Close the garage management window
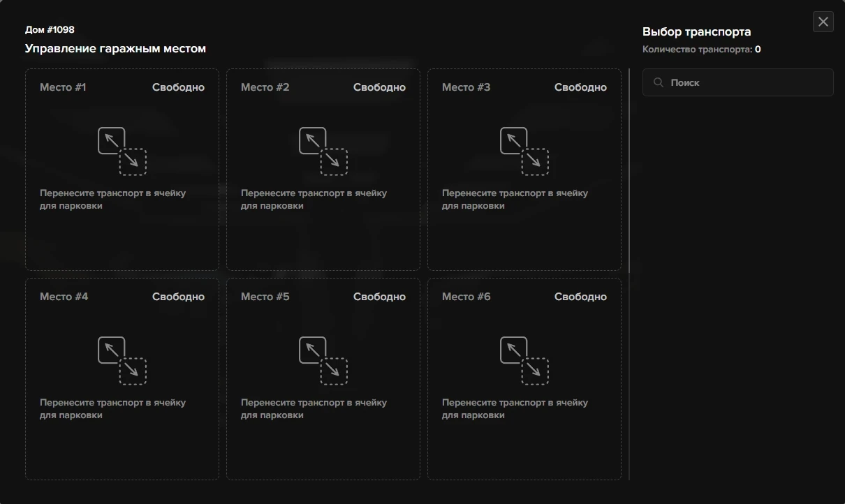 pyautogui.click(x=823, y=22)
